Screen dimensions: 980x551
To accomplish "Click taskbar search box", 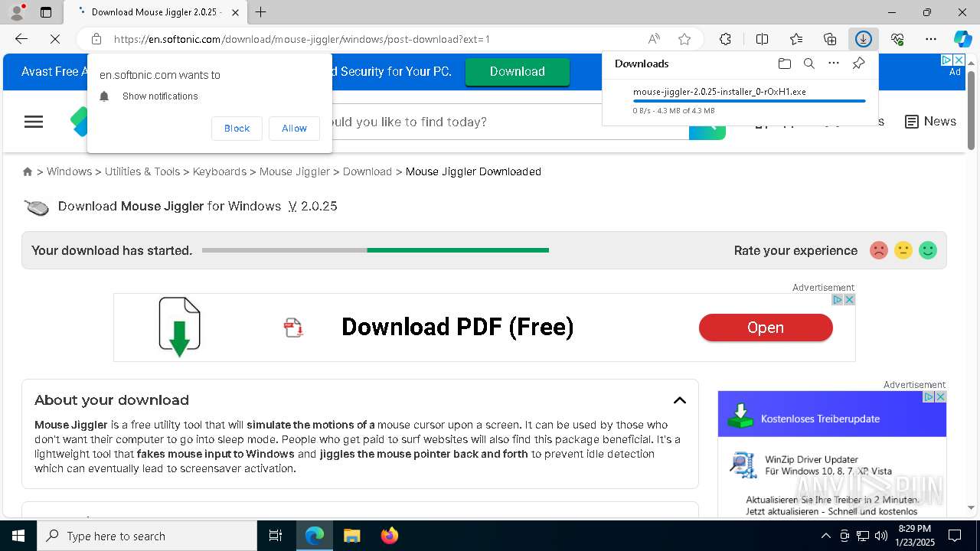I will click(x=147, y=536).
